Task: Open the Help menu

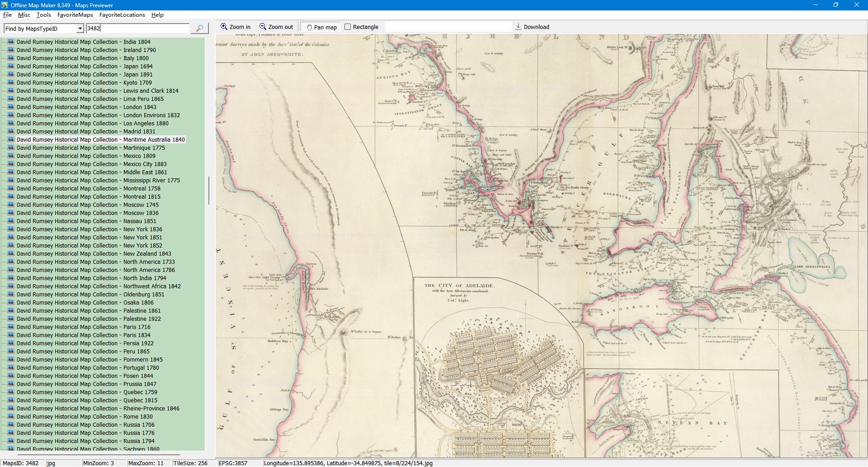Action: tap(157, 15)
